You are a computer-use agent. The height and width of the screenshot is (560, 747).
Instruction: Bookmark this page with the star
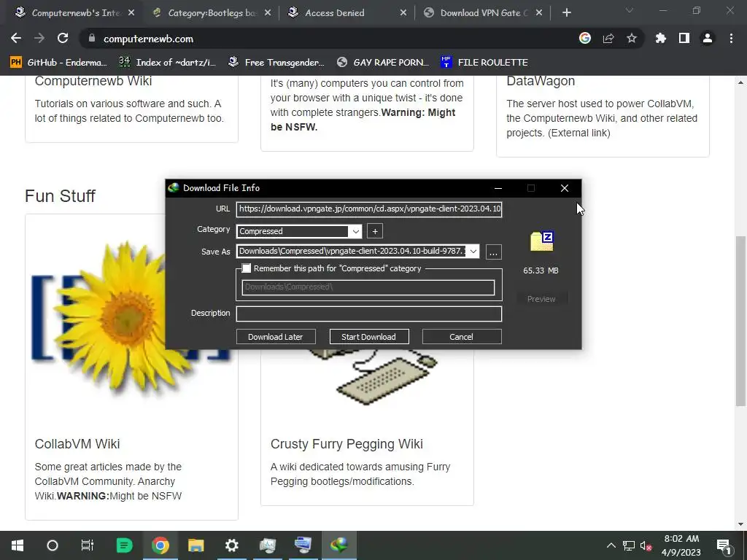[632, 38]
